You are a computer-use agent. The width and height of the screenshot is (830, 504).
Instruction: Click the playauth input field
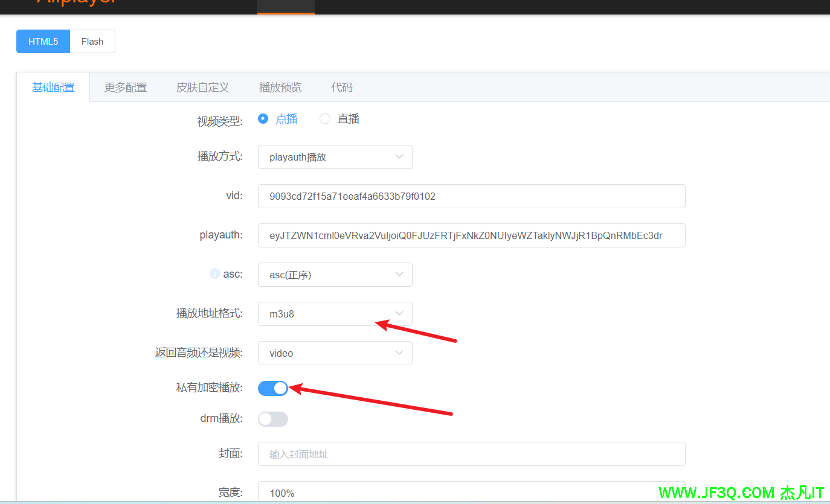(x=471, y=235)
